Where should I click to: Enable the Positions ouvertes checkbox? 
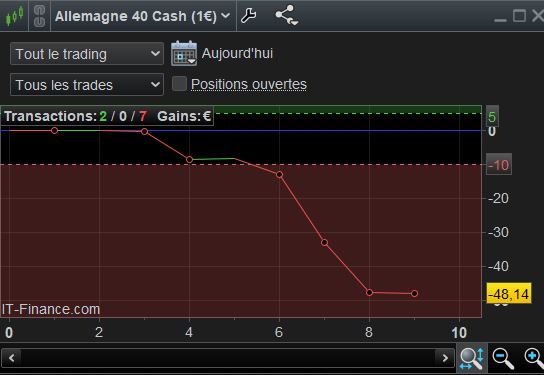(x=179, y=84)
